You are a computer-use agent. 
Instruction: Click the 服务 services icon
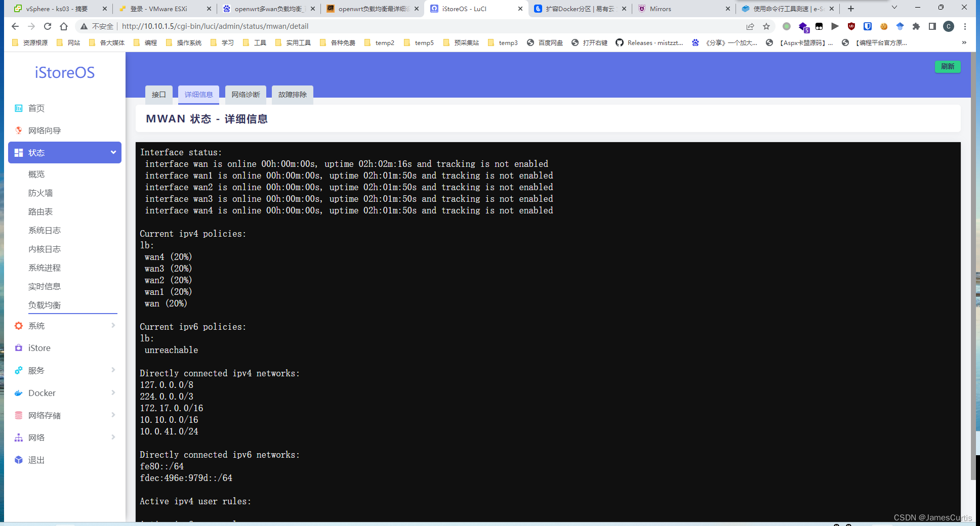(19, 370)
